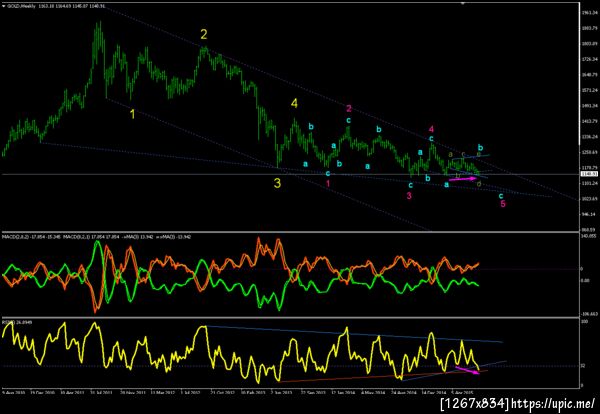The height and width of the screenshot is (414, 600).
Task: Select the yellow wave label 4
Action: [x=294, y=103]
